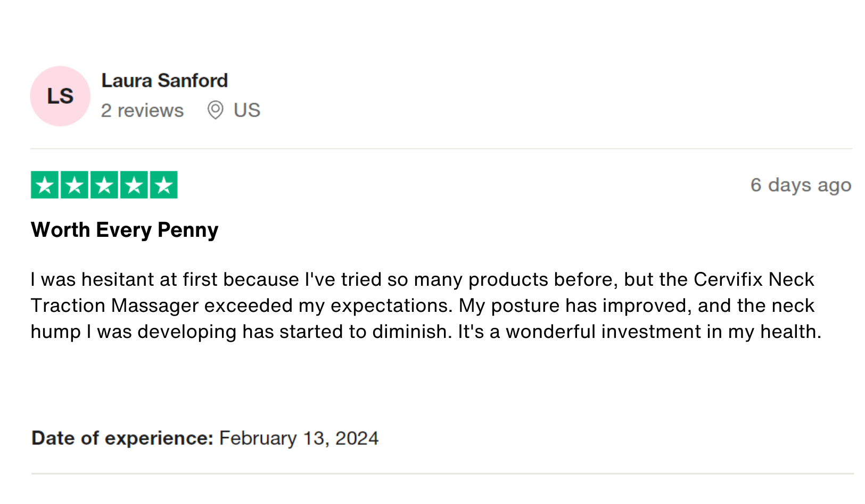865x504 pixels.
Task: Click the words "Cervifix Neck" in the review
Action: click(x=754, y=279)
